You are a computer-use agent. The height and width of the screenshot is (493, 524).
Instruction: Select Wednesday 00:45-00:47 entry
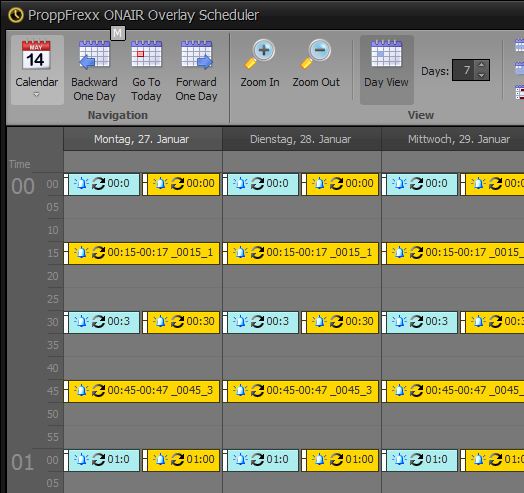[453, 391]
